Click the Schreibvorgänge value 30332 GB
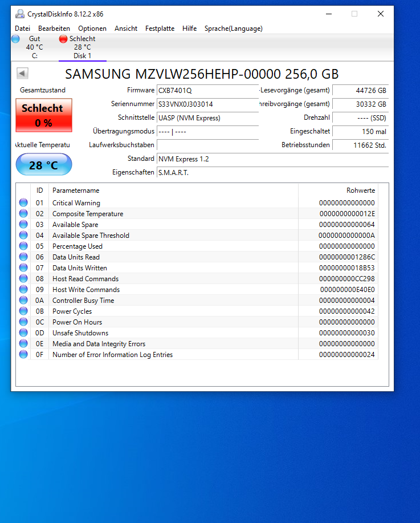This screenshot has height=523, width=420. coord(361,104)
